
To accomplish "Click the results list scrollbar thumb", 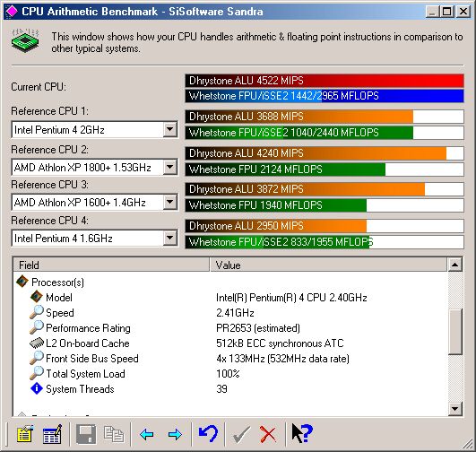I will [454, 332].
